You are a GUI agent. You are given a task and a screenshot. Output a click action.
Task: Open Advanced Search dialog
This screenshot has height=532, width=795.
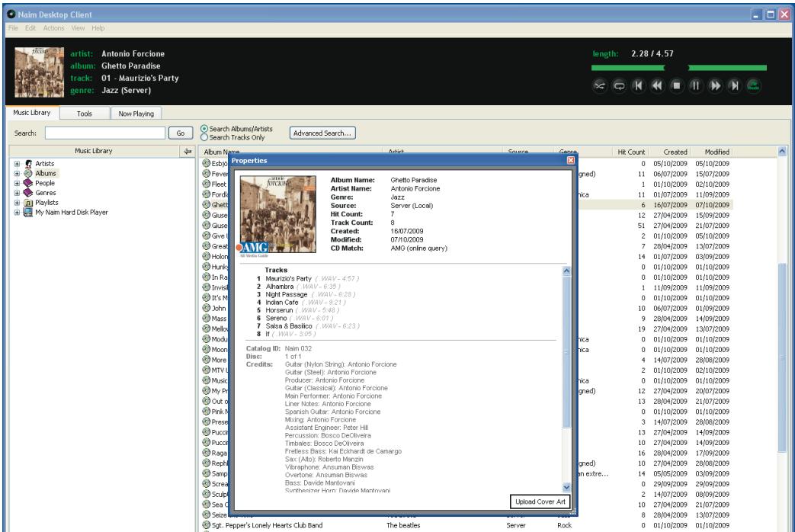[x=322, y=133]
